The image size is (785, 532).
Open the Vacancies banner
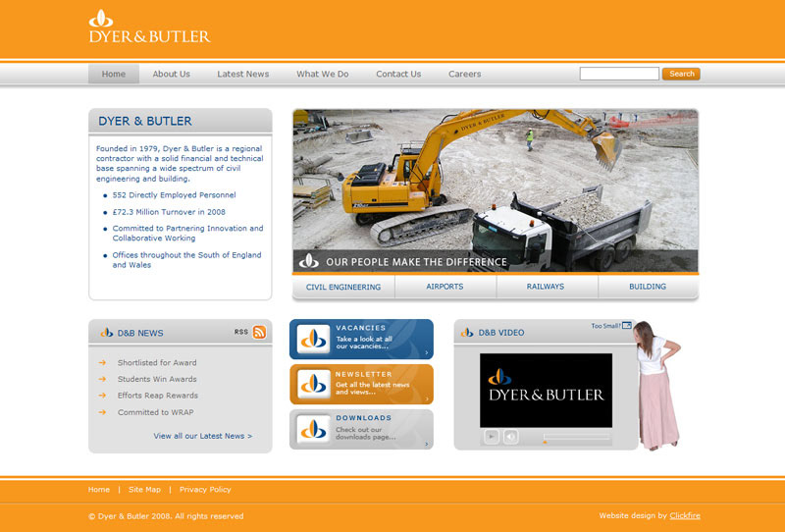pos(361,340)
